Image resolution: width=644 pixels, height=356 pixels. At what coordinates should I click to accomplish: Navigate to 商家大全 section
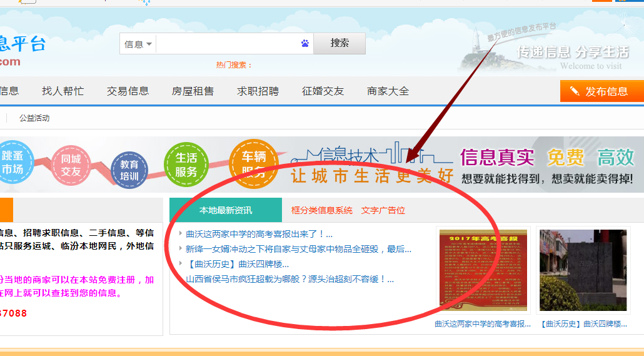[388, 91]
